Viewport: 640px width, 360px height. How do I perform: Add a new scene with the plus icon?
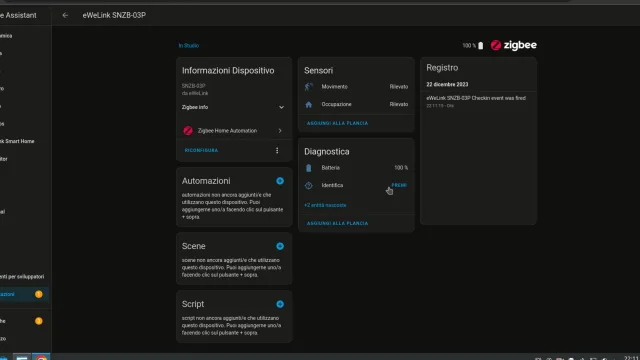(x=280, y=246)
